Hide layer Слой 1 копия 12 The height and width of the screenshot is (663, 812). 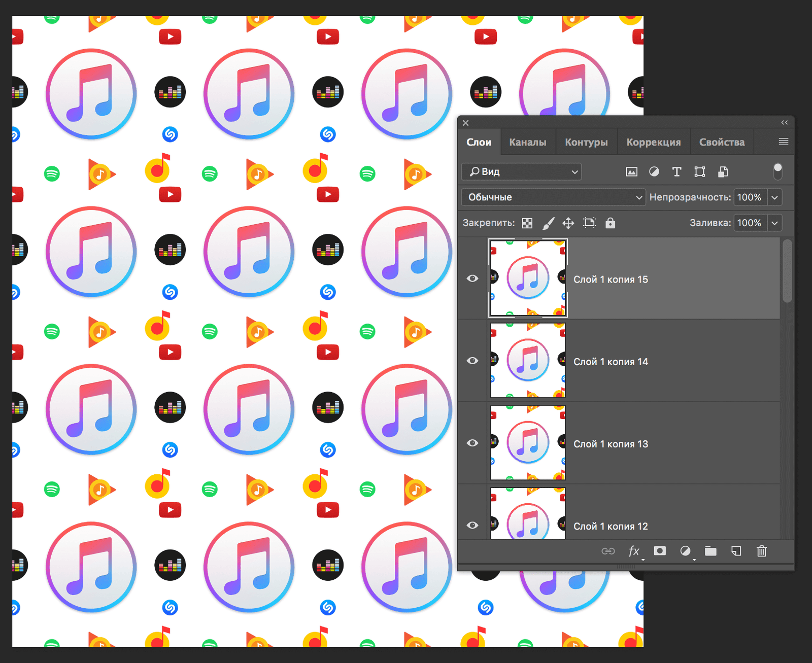(x=472, y=525)
